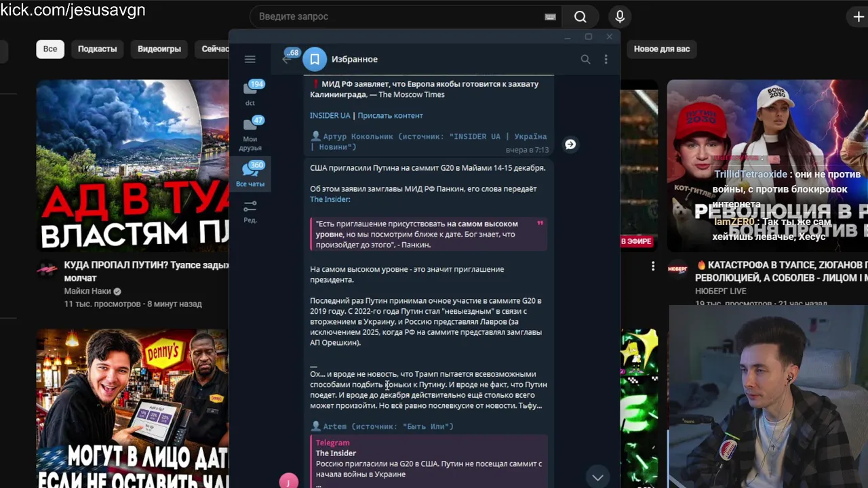Open Ред. folder editing settings
Image resolution: width=868 pixels, height=488 pixels.
[250, 211]
